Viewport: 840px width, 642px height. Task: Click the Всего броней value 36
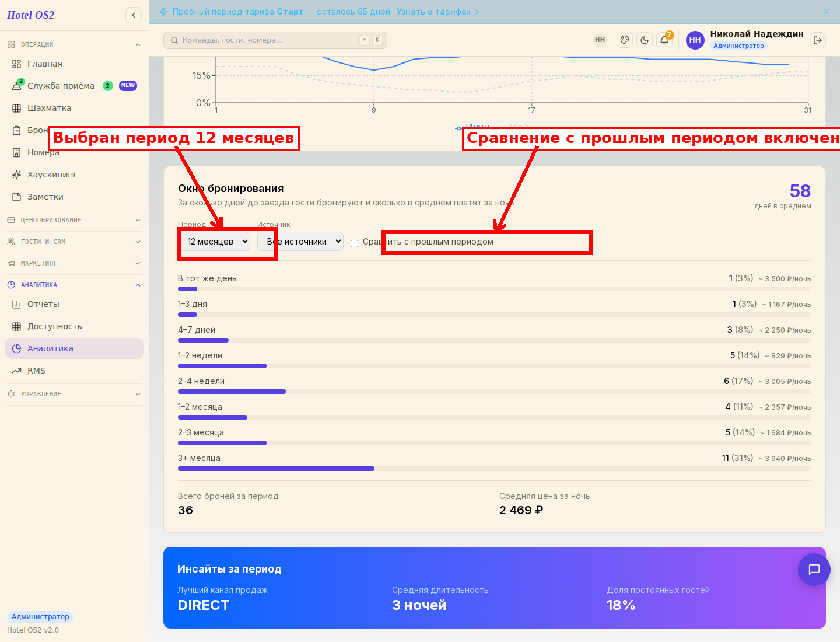tap(185, 510)
